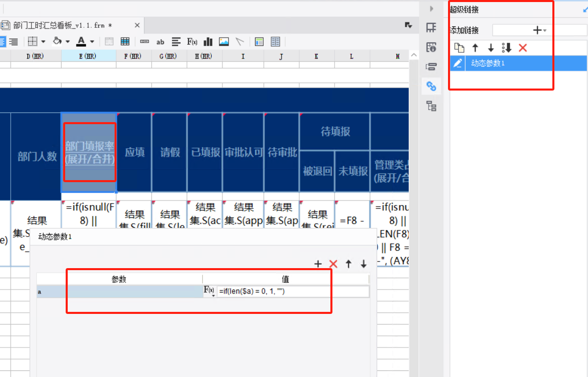Select column header H(HR)

pos(204,56)
